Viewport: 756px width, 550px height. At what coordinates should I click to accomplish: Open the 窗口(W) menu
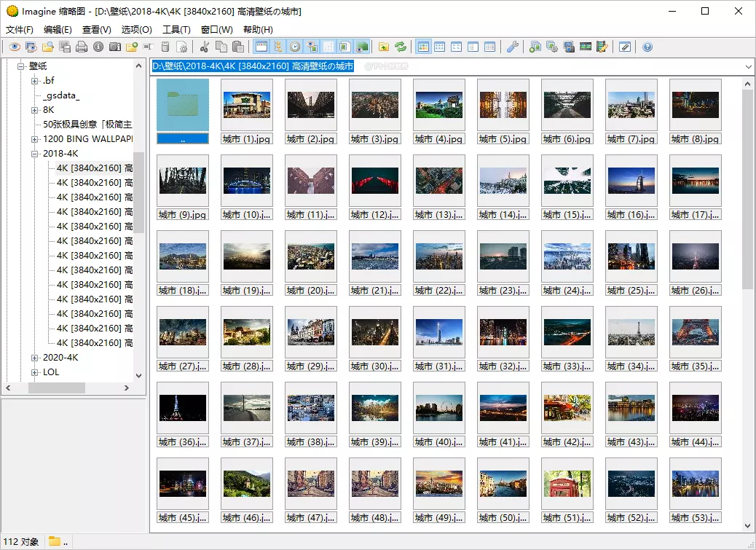click(x=217, y=30)
